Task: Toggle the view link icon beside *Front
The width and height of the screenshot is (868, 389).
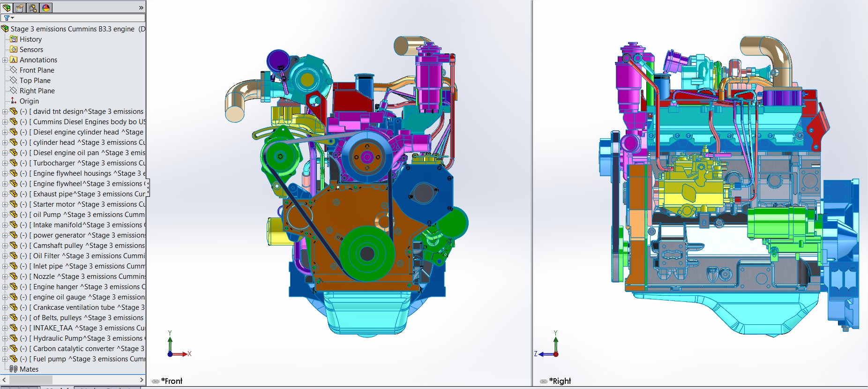Action: click(156, 382)
